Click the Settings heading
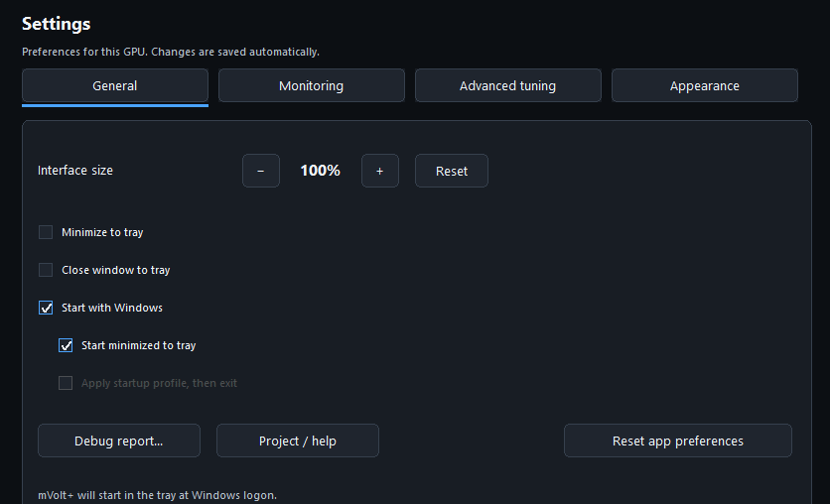830x504 pixels. [x=57, y=24]
